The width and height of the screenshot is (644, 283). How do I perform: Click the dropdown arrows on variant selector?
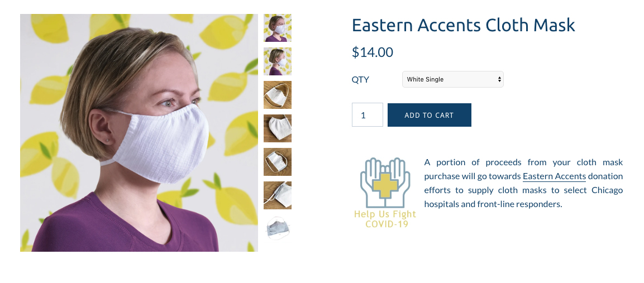coord(499,79)
